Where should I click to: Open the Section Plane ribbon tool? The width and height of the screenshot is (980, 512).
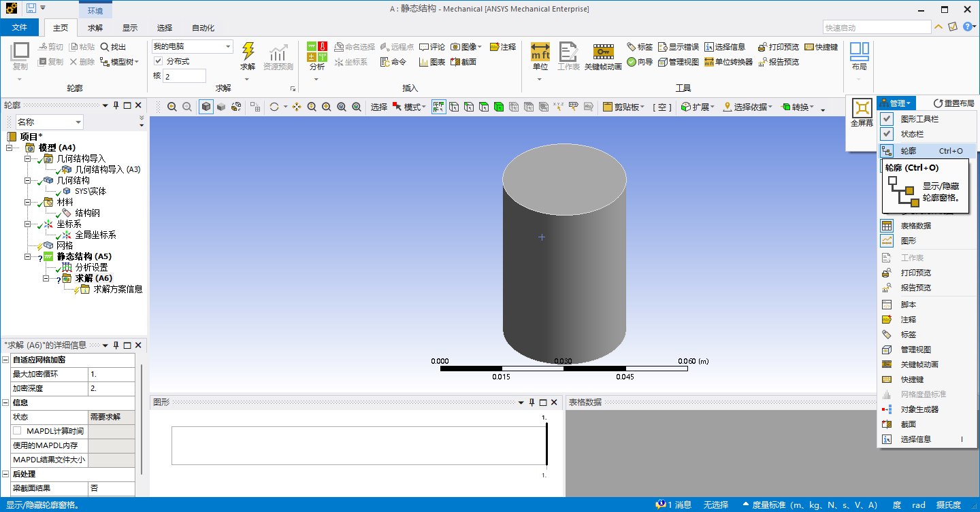pyautogui.click(x=463, y=62)
